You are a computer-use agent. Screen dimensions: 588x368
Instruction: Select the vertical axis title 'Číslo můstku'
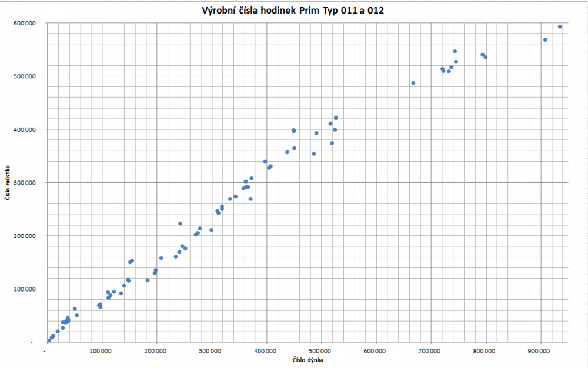[8, 183]
